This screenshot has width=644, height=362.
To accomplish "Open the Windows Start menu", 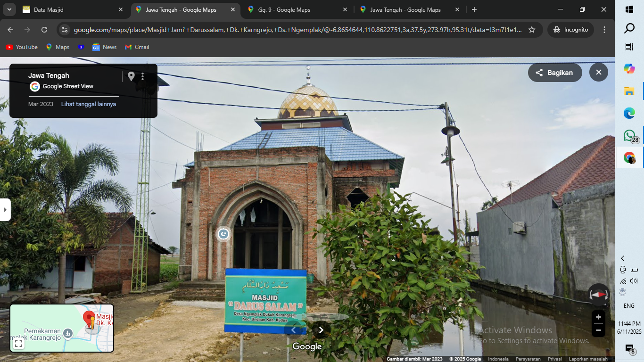I will tap(629, 9).
